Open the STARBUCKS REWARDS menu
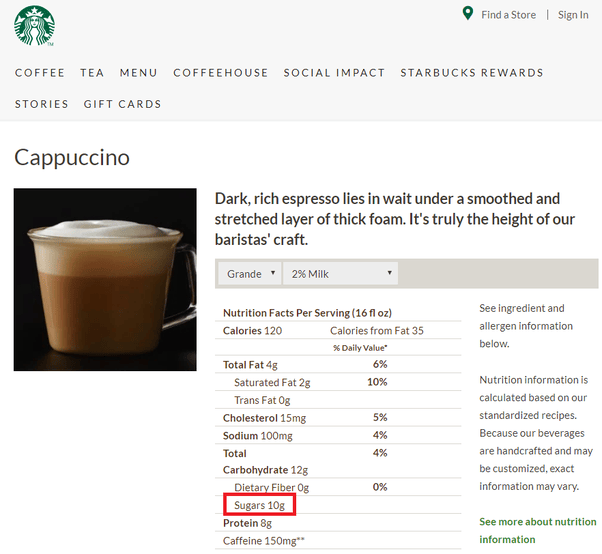Viewport: 602px width, 554px height. pyautogui.click(x=472, y=73)
